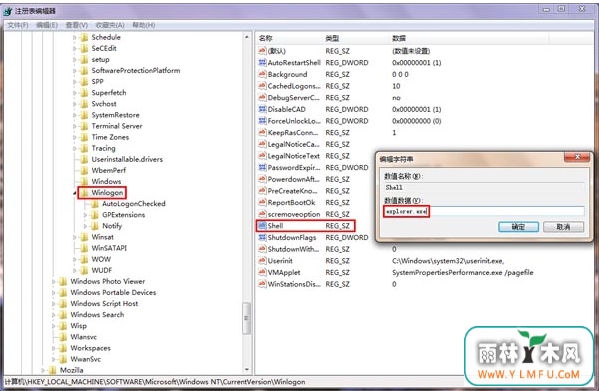Select the Time Zones tree item

click(110, 137)
